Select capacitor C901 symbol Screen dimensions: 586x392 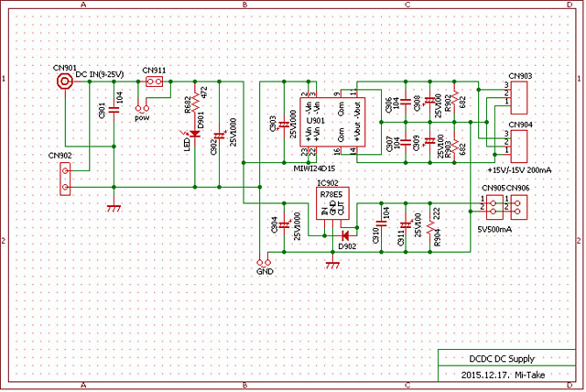pyautogui.click(x=114, y=110)
